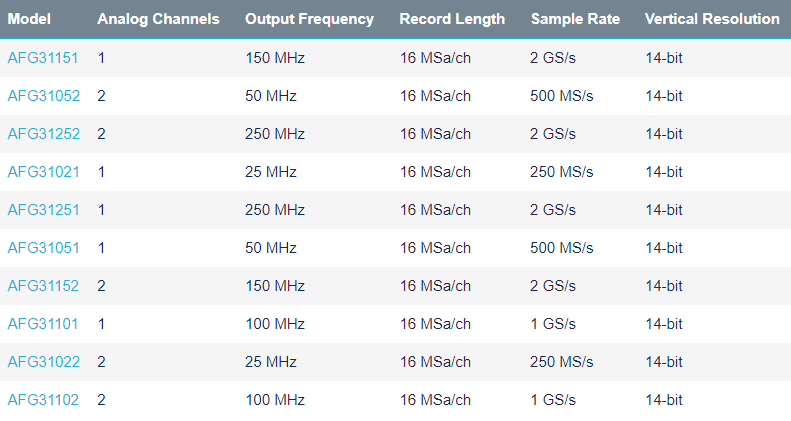
Task: Open the AFG31051 model link
Action: [x=43, y=248]
